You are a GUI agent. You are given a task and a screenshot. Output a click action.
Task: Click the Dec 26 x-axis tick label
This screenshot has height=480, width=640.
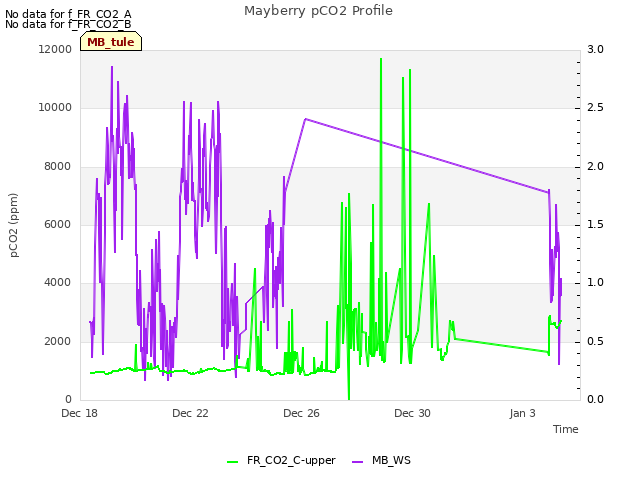coord(301,413)
